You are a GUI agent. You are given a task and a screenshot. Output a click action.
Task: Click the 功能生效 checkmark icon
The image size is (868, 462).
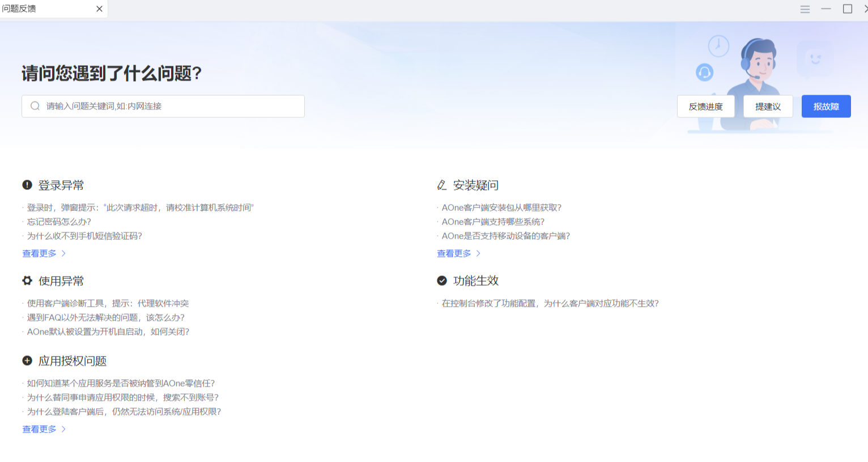442,281
